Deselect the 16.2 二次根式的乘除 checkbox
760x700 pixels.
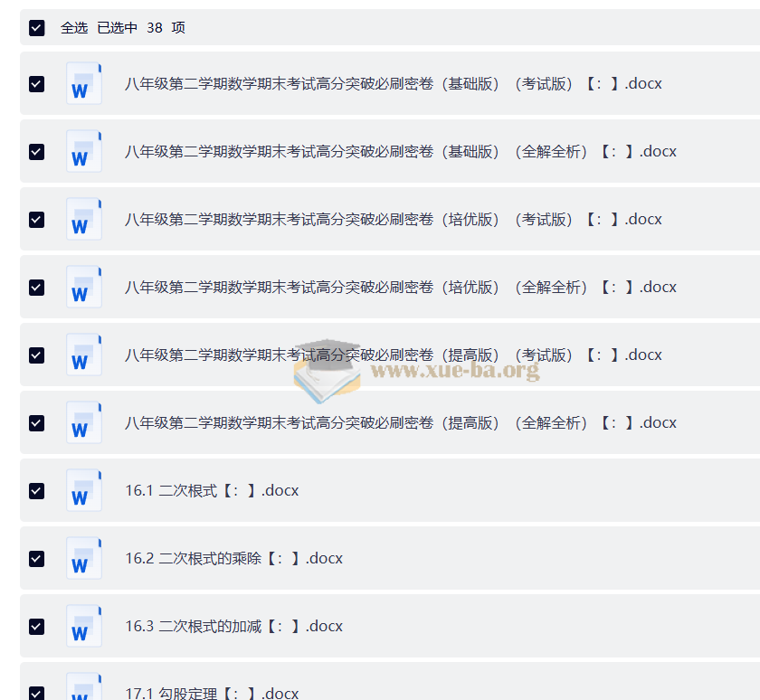37,559
